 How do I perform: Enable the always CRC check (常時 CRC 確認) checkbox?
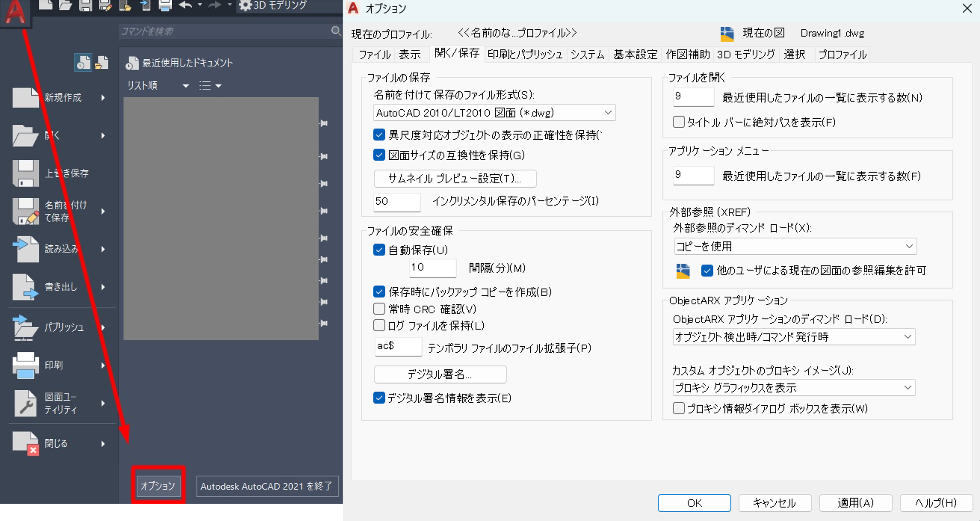[x=379, y=309]
